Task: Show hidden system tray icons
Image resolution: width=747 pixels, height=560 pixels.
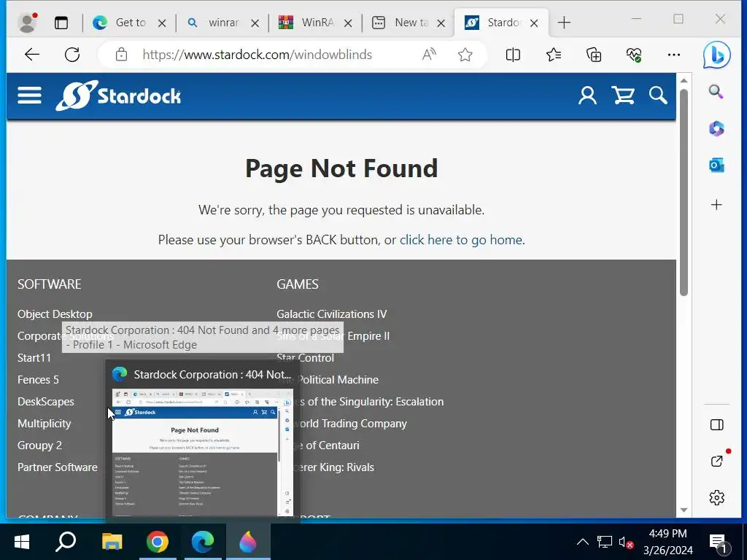Action: pos(582,542)
